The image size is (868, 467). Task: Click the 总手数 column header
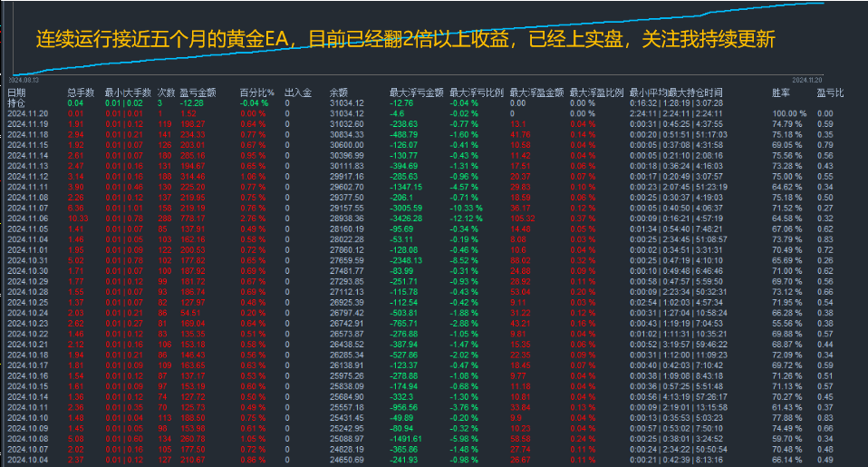pyautogui.click(x=81, y=92)
